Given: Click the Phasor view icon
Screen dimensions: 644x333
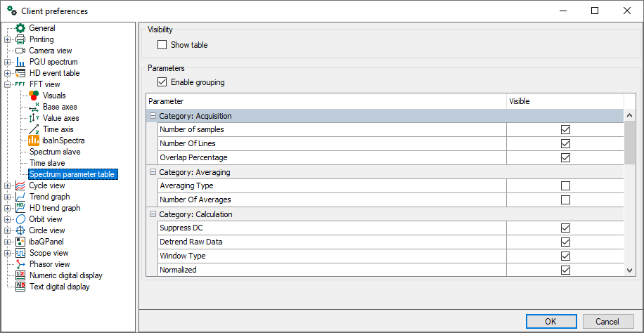Looking at the screenshot, I should pyautogui.click(x=20, y=264).
